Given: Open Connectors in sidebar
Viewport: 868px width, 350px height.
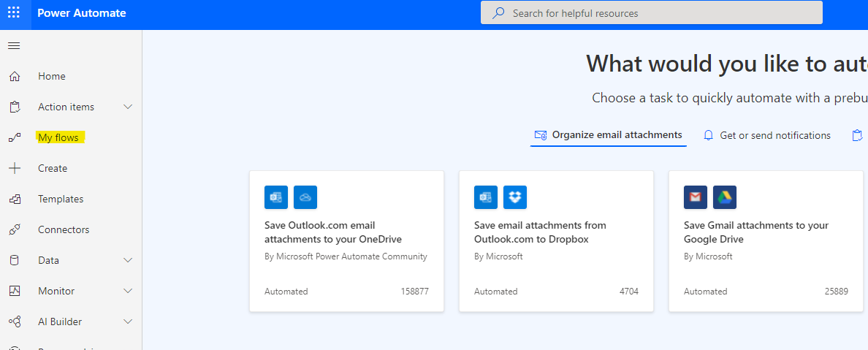Looking at the screenshot, I should [x=64, y=230].
